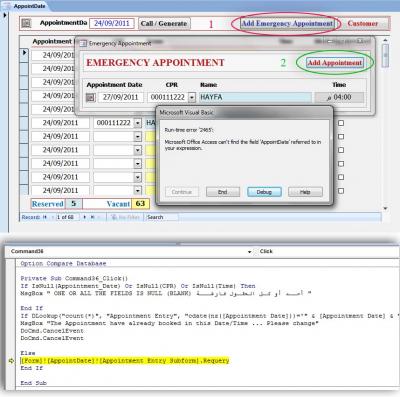Click Add Appointment in the emergency dialog
This screenshot has width=400, height=397.
point(335,63)
